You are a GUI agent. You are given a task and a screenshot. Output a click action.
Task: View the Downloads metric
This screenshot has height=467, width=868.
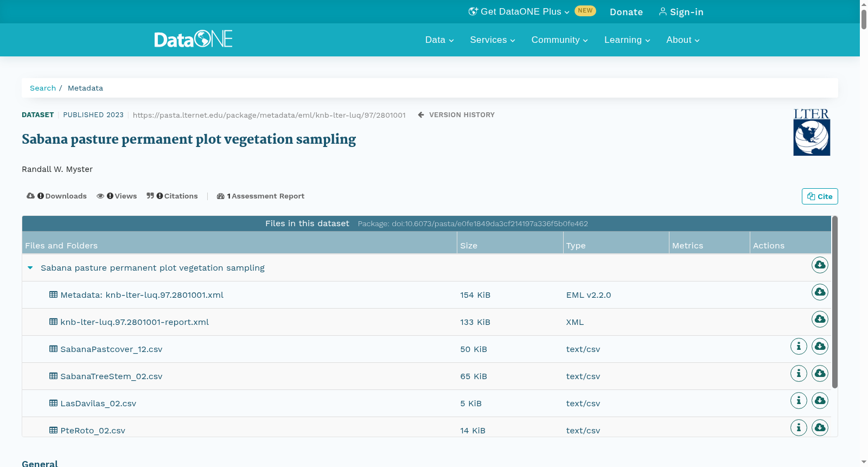tap(56, 196)
